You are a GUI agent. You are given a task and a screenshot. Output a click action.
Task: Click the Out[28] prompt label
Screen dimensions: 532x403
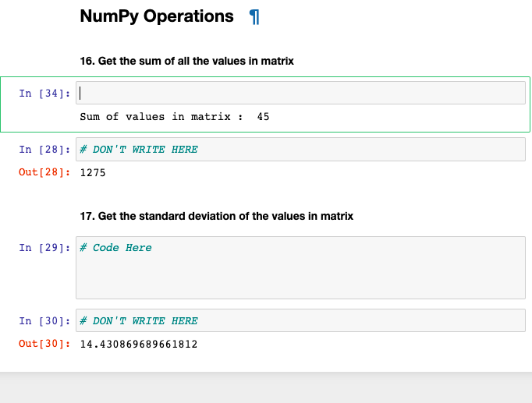(x=44, y=172)
